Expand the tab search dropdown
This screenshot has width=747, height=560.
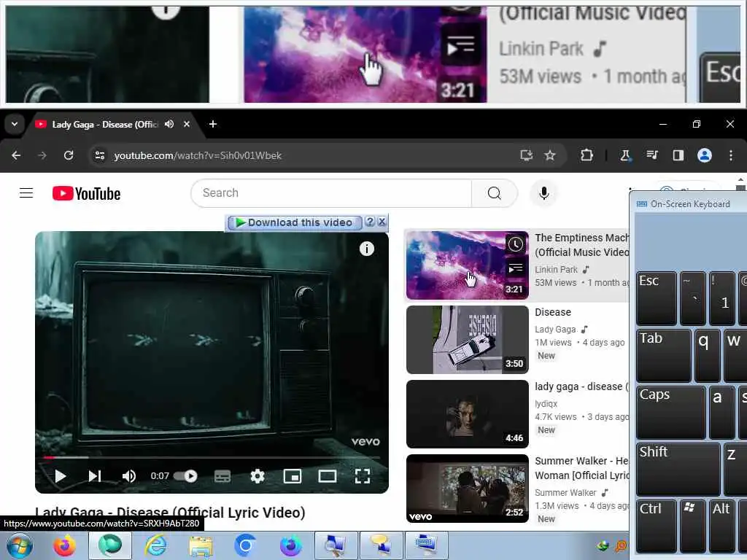point(15,124)
